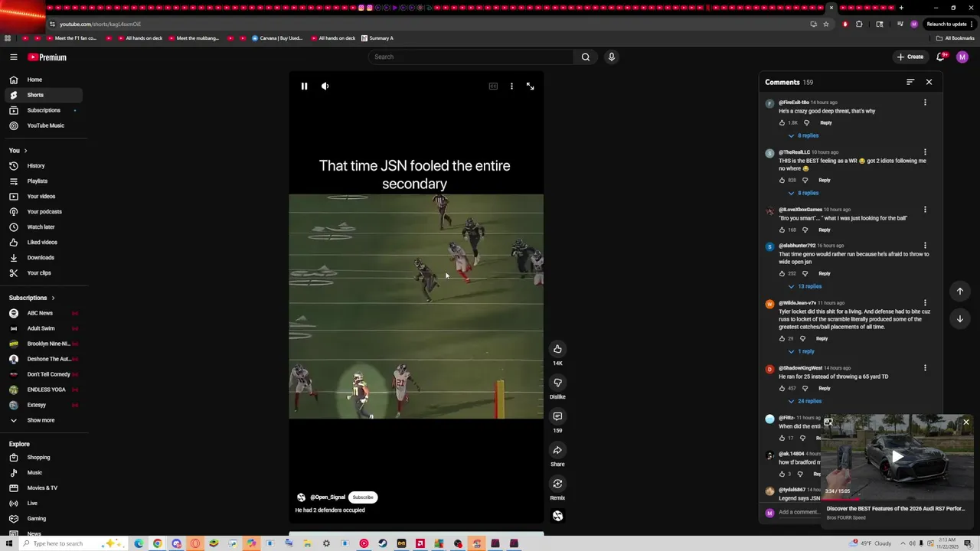Share the Short
The image size is (980, 551).
coord(557,450)
